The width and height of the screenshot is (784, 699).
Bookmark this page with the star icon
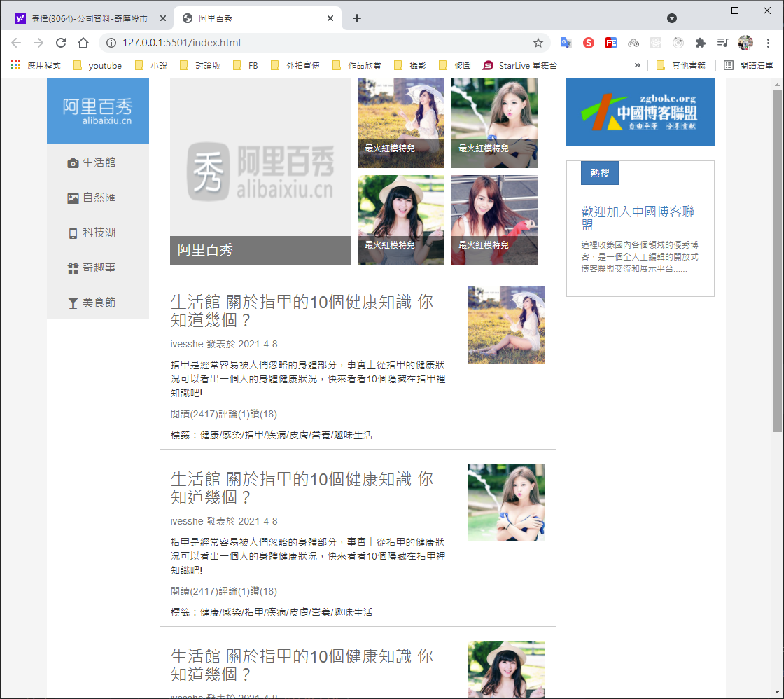coord(538,43)
